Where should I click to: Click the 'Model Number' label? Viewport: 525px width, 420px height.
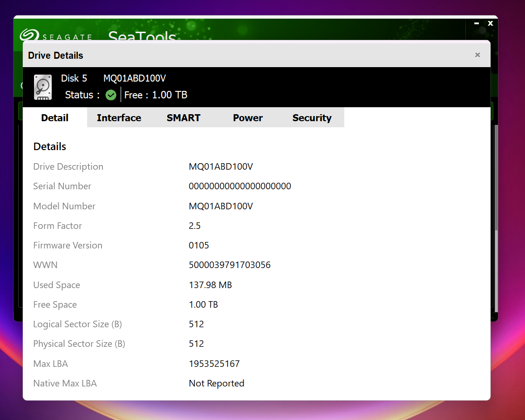click(64, 206)
